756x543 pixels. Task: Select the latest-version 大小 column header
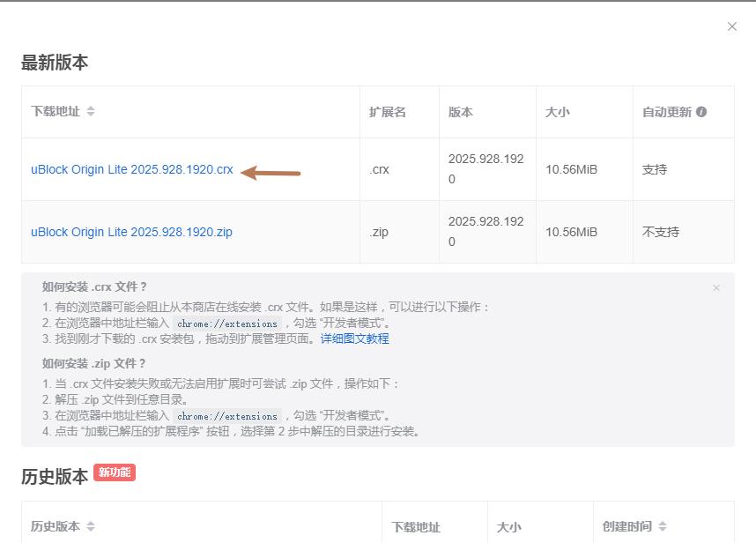pyautogui.click(x=558, y=112)
